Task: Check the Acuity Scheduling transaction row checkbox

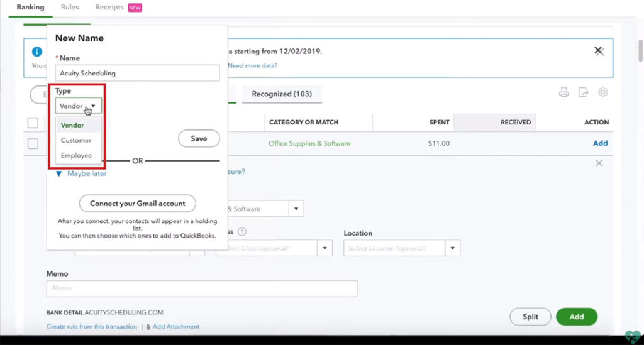Action: (x=33, y=143)
